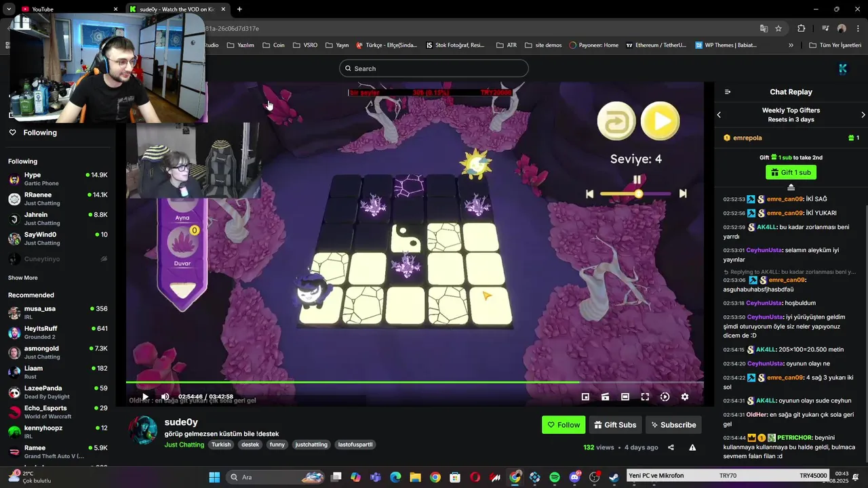
Task: Open Windows Start menu
Action: coord(214,477)
